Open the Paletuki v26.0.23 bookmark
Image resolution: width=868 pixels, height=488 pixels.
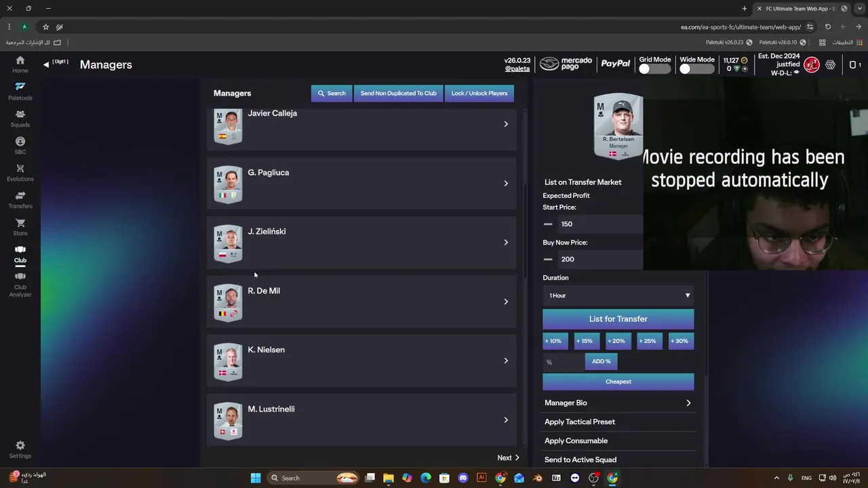729,42
